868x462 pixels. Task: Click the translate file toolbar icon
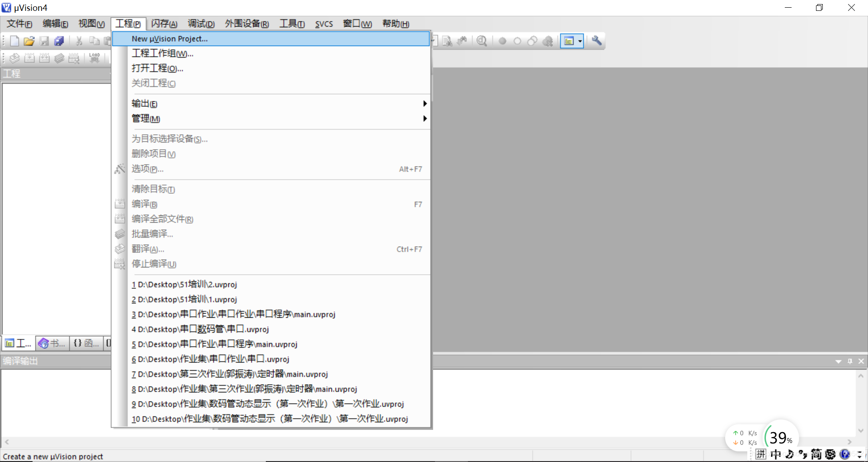coord(14,58)
